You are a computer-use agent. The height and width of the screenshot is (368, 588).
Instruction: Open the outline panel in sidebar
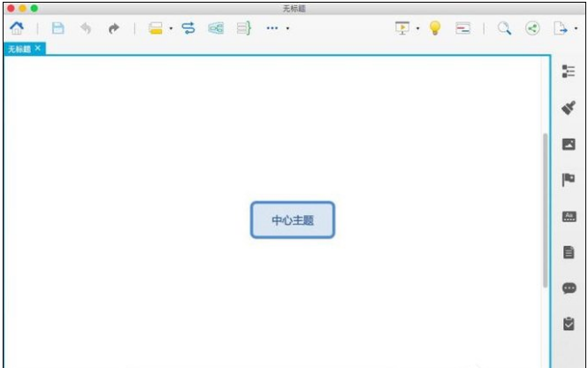[x=569, y=72]
